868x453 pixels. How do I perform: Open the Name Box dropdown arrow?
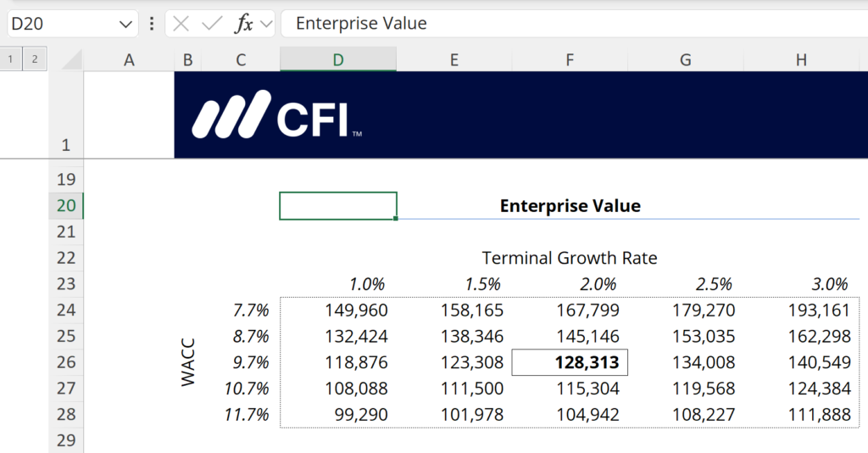pos(126,24)
